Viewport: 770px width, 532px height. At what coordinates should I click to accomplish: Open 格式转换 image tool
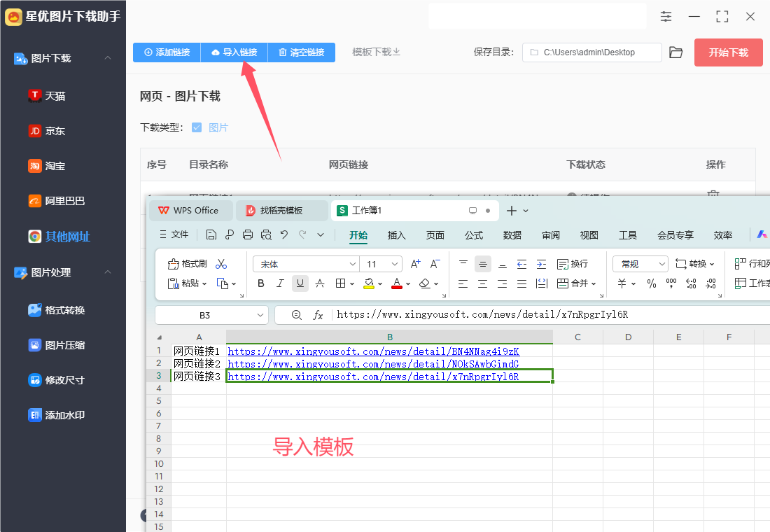pos(57,310)
